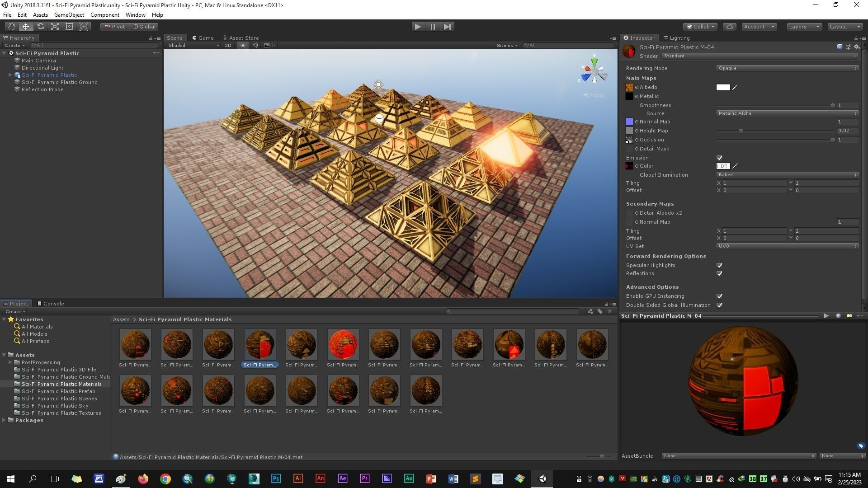Open the Shader Standard dropdown
The image size is (868, 488).
[760, 56]
